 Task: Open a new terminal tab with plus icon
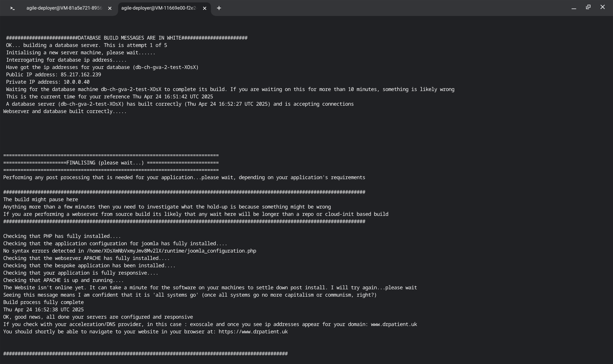point(219,8)
